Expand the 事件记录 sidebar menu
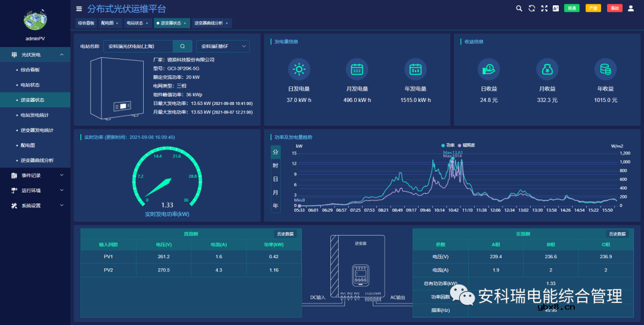The height and width of the screenshot is (325, 644). (35, 175)
